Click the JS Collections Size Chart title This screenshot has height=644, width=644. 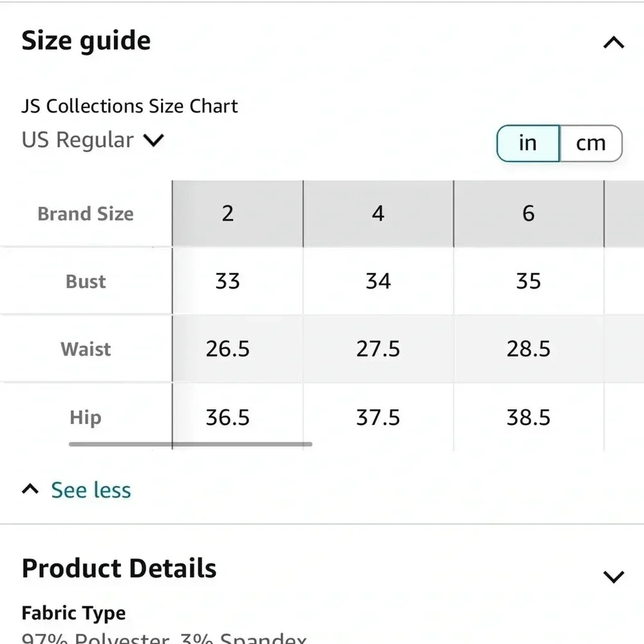click(129, 106)
